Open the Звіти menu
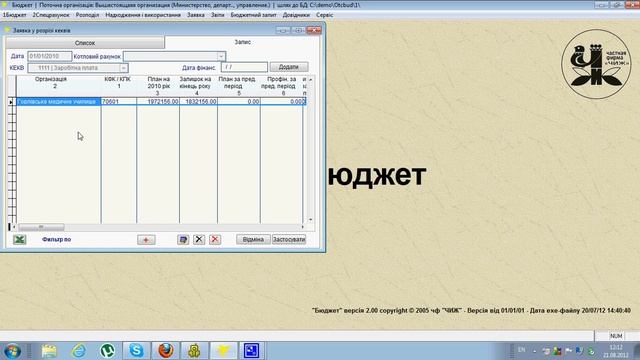 (218, 15)
